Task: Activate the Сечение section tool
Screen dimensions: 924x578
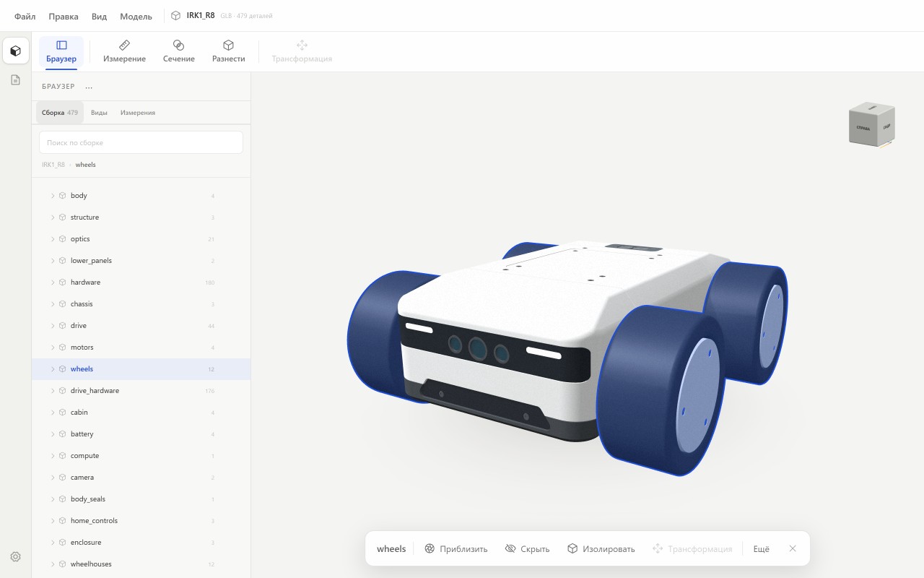Action: (x=178, y=51)
